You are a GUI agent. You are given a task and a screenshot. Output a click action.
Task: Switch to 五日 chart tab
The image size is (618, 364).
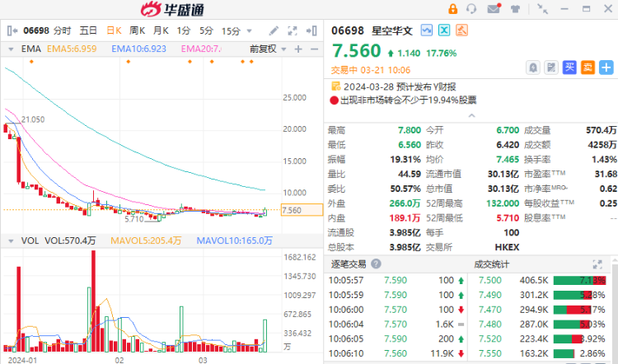[x=88, y=30]
